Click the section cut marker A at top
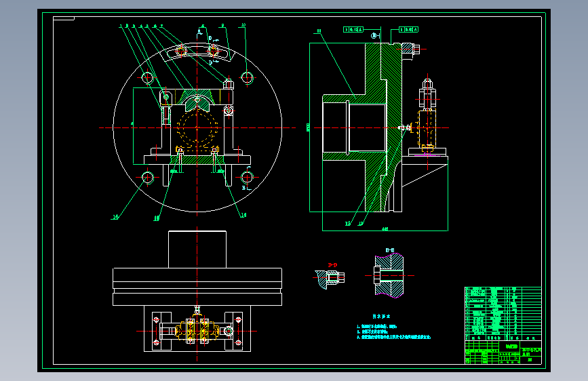The width and height of the screenshot is (588, 381). tap(199, 32)
